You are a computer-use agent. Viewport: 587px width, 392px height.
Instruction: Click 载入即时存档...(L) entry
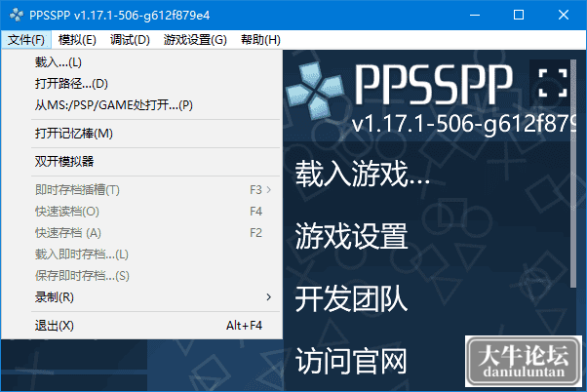142,255
